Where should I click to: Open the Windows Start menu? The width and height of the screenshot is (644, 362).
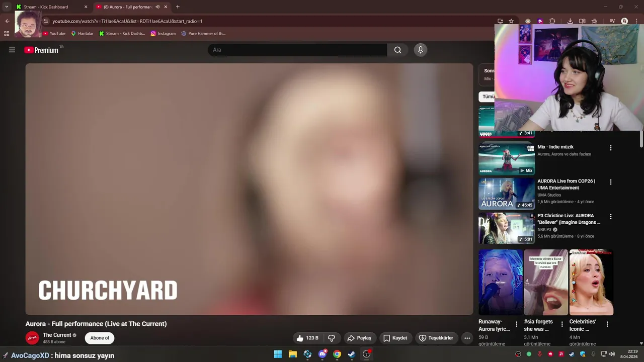point(278,354)
